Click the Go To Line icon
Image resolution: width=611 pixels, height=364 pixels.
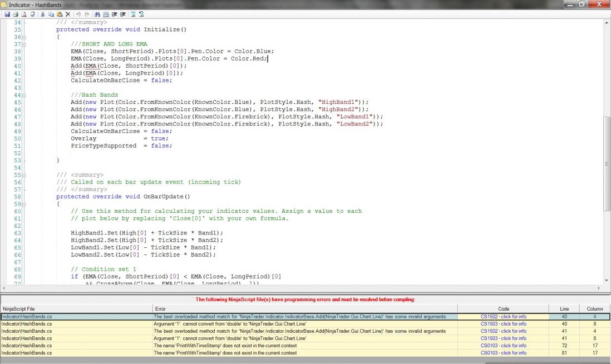coord(106,14)
